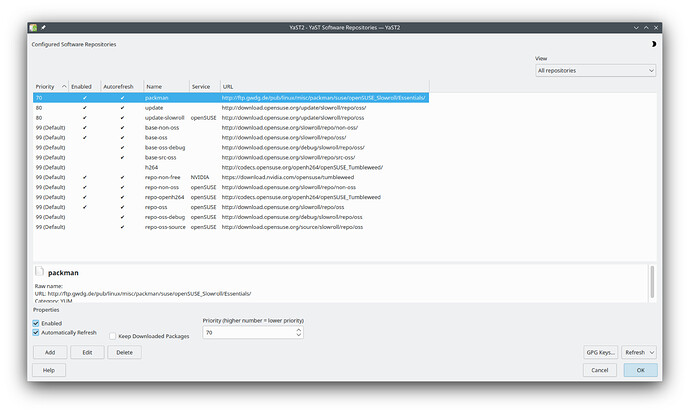Click the document icon beside the packman heading
Viewport: 690px width, 413px height.
point(39,271)
